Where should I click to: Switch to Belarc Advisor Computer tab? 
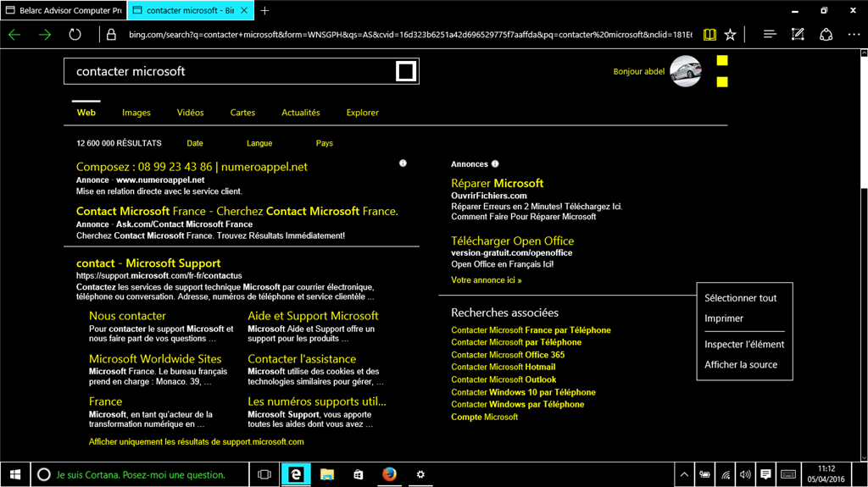[x=64, y=10]
